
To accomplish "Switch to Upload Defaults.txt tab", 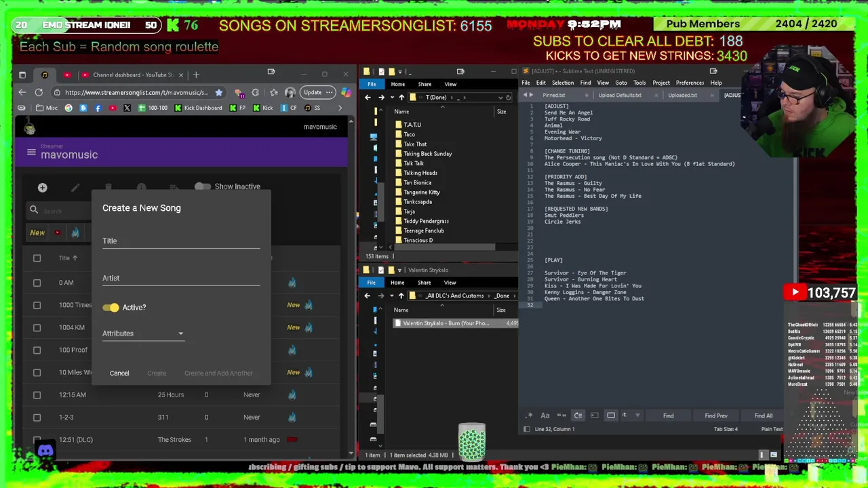I will (x=620, y=96).
